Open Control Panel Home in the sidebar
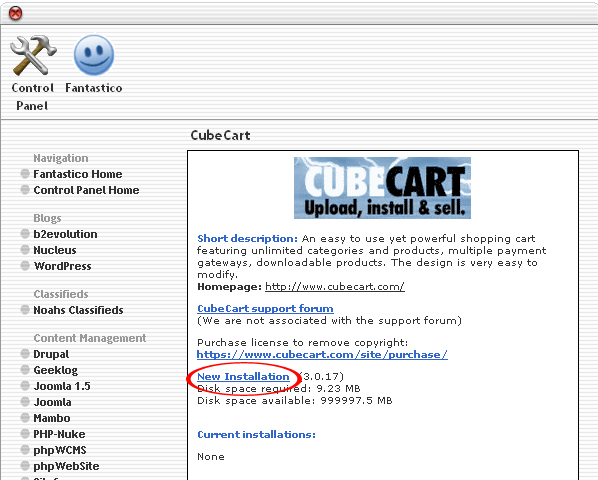 click(86, 190)
